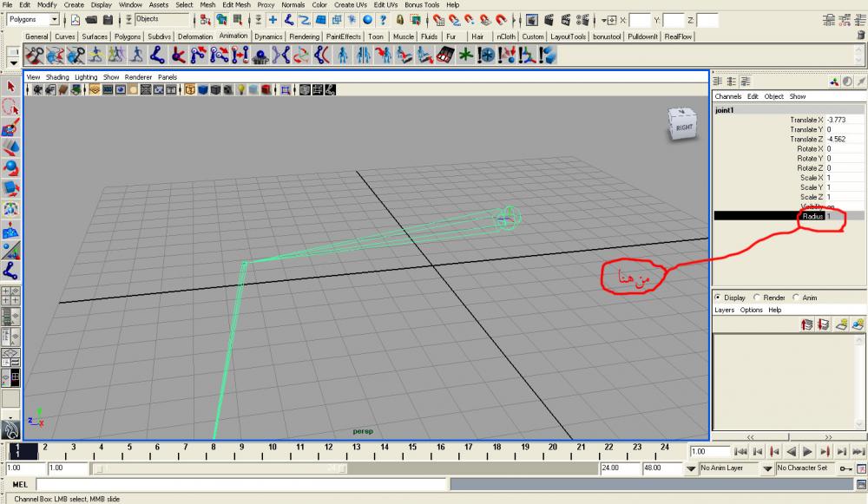The image size is (868, 504).
Task: Click the Select Camera viewport icon
Action: tap(37, 89)
